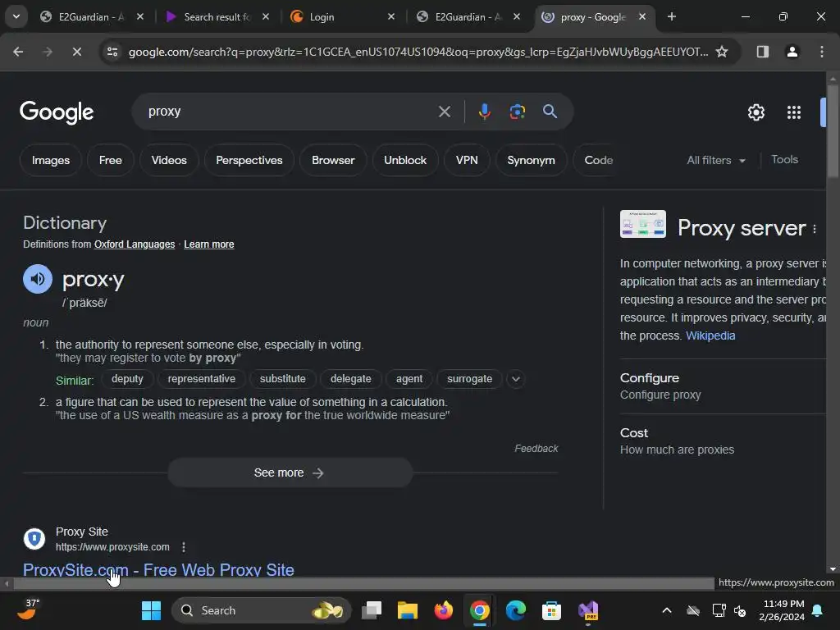840x630 pixels.
Task: Filter results by Videos
Action: (x=169, y=160)
